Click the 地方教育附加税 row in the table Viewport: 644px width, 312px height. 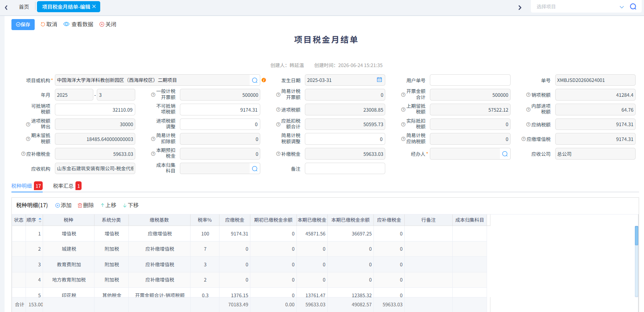[x=249, y=280]
